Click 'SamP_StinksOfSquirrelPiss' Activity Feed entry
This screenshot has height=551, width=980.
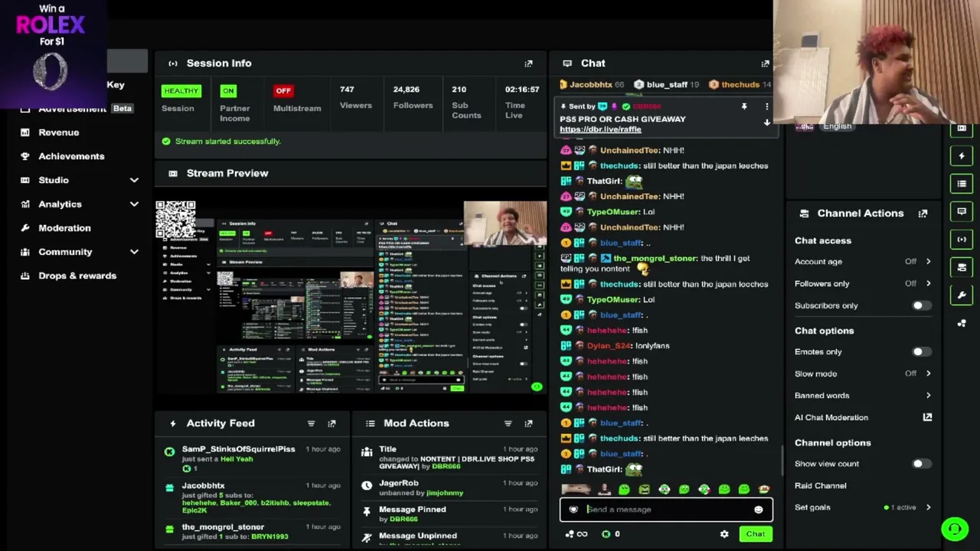click(238, 449)
